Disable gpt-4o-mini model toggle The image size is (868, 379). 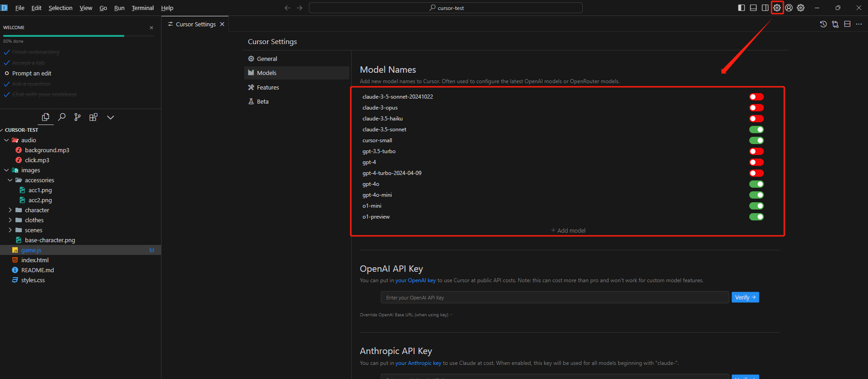(757, 195)
